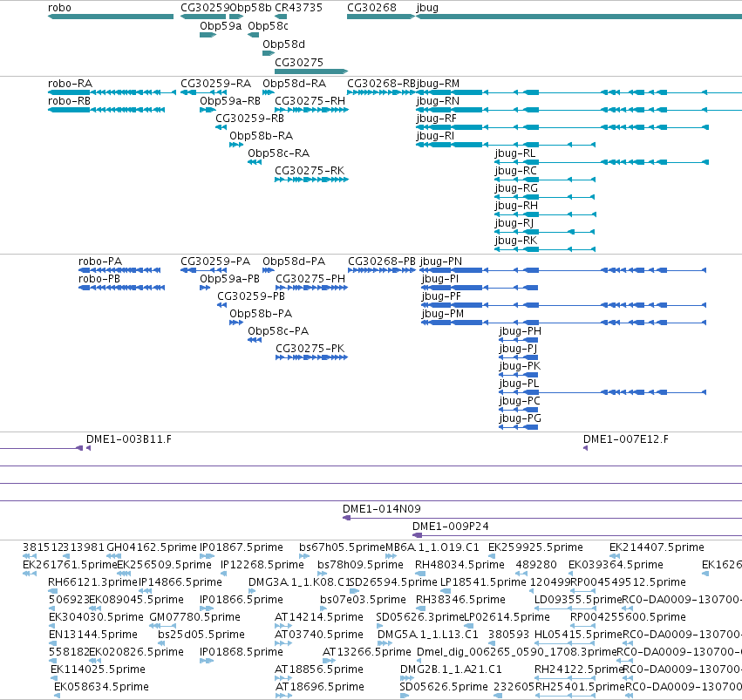Click the Obp58d-PA protein label
The image size is (742, 700).
point(294,262)
